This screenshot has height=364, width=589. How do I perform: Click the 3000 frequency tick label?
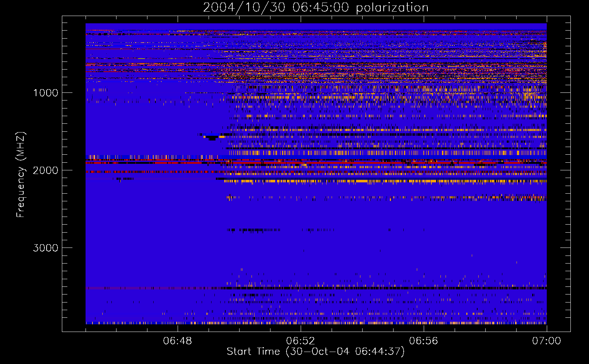pyautogui.click(x=46, y=248)
